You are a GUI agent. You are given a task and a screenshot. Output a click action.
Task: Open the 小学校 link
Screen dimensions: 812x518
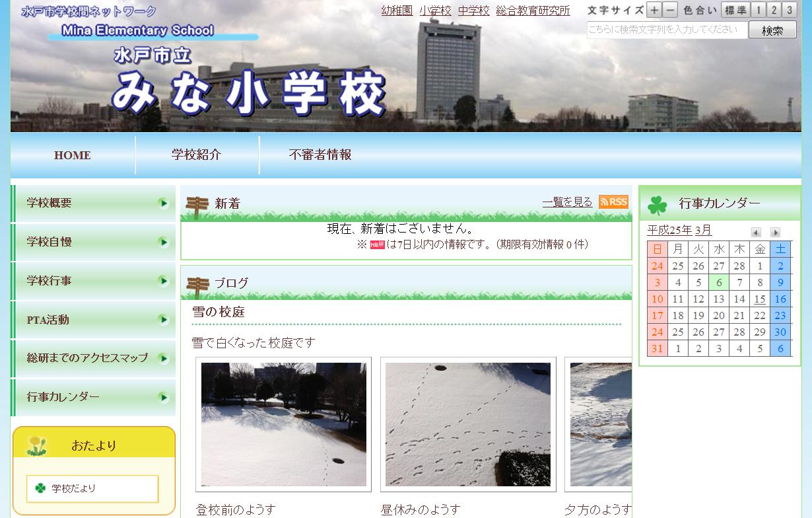pos(435,11)
